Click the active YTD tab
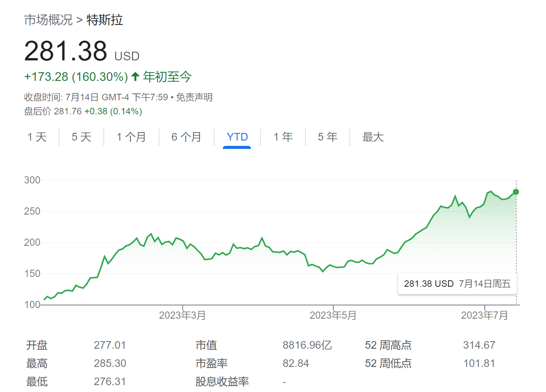 pos(237,137)
